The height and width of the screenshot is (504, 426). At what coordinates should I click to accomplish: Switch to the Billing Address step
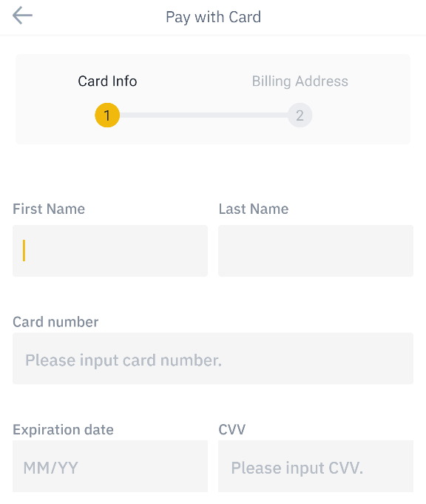[300, 81]
